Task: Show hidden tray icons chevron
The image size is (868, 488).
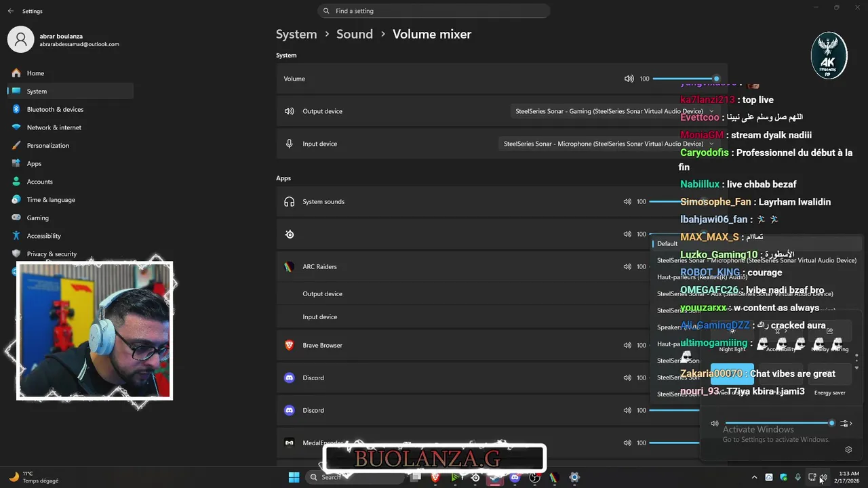Action: tap(754, 477)
